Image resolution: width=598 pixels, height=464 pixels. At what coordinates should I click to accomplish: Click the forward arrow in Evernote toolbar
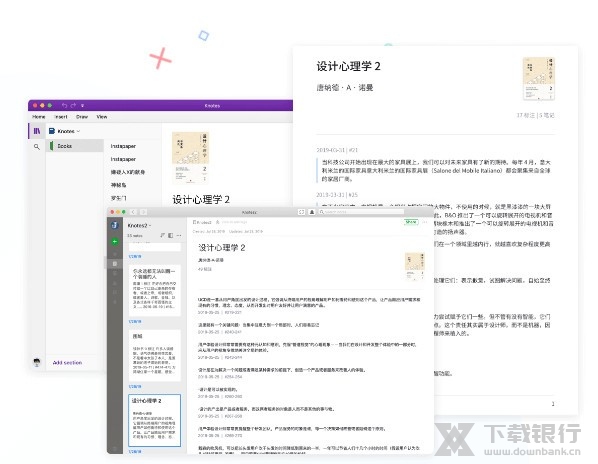point(143,212)
